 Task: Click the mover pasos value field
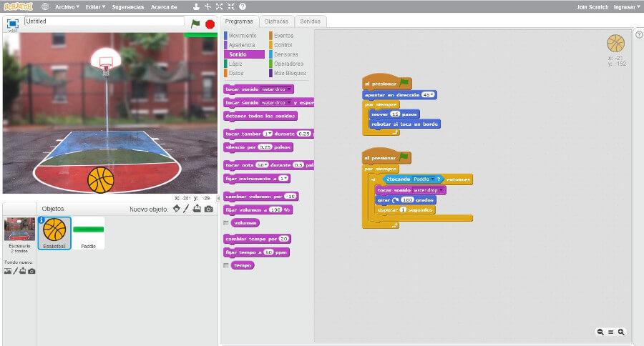395,114
